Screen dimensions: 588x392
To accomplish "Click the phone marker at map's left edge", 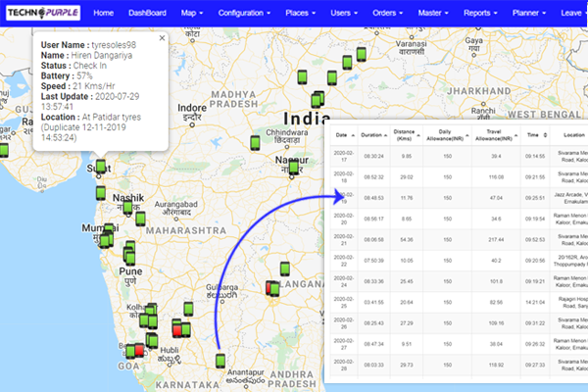I will [4, 150].
